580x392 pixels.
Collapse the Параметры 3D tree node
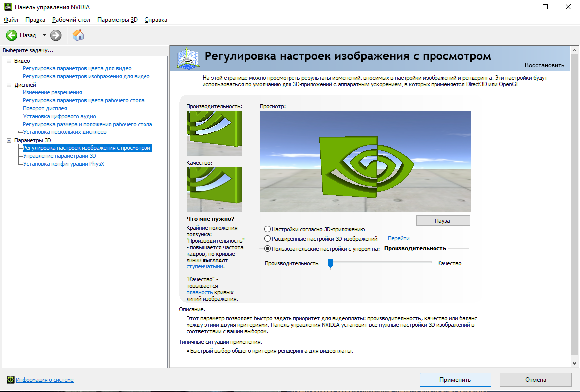tap(9, 140)
